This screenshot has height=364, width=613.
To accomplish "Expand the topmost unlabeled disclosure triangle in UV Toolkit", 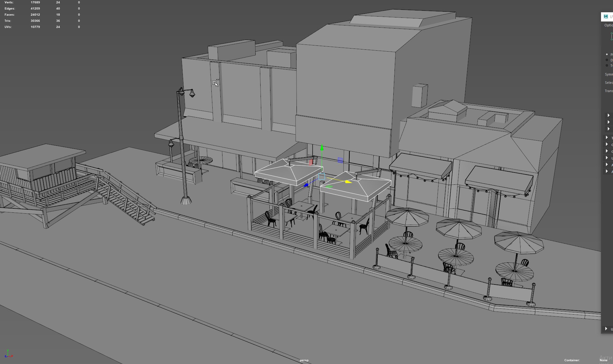I will pos(608,115).
